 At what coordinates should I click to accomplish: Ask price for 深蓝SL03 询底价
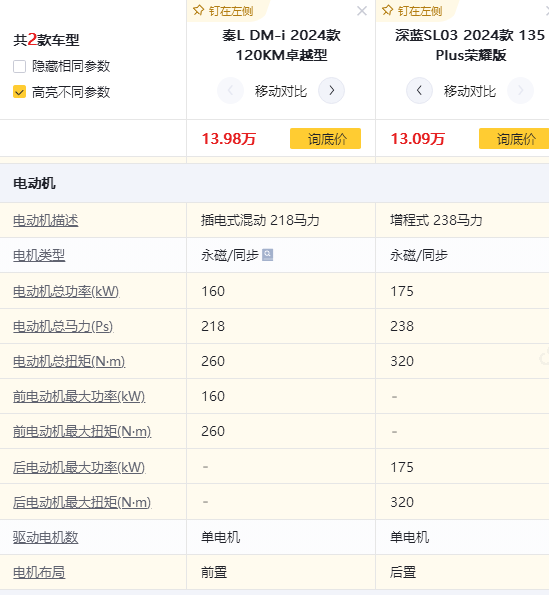514,139
